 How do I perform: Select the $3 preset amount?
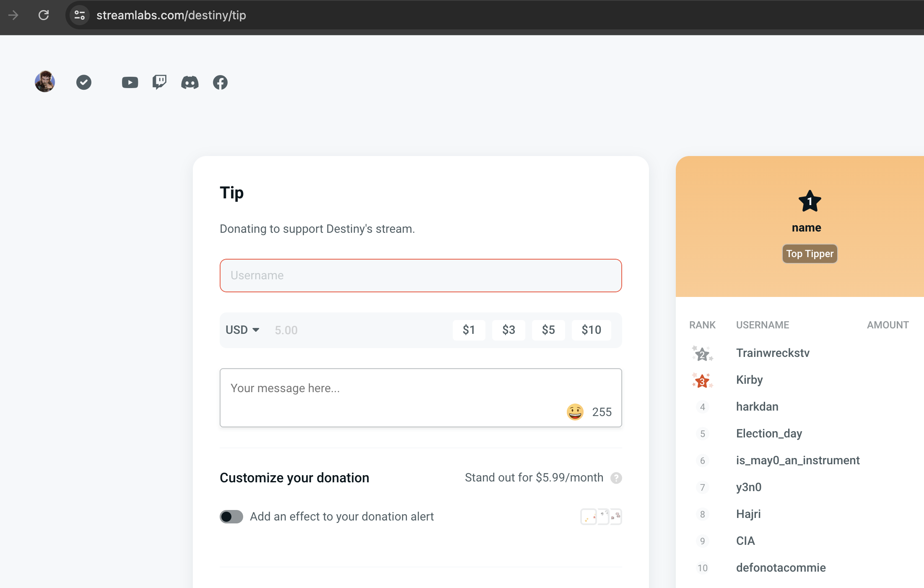509,330
